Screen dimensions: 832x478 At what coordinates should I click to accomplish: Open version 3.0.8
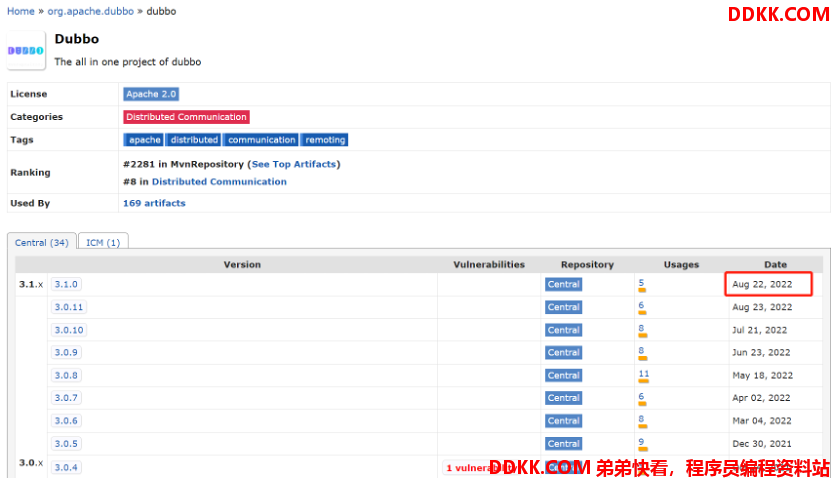(66, 375)
